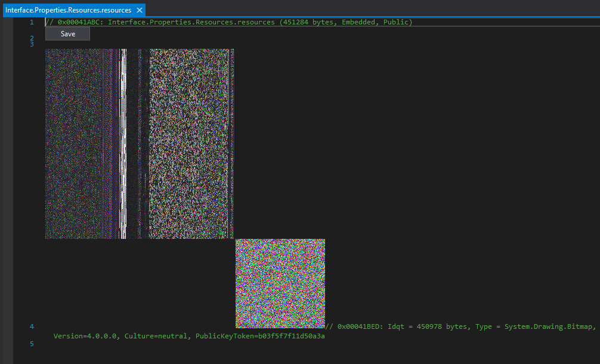The height and width of the screenshot is (364, 600).
Task: Click line number 5 in gutter
Action: (32, 344)
